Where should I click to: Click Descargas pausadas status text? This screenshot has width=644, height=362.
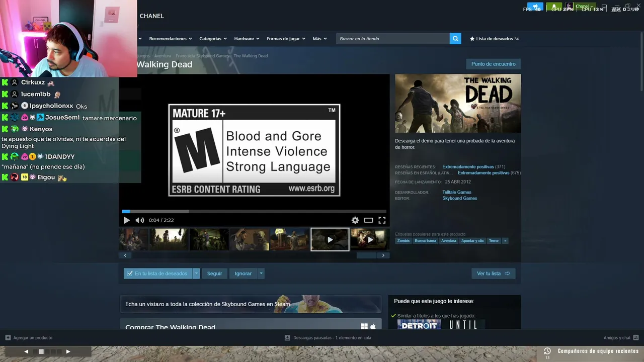pos(332,338)
